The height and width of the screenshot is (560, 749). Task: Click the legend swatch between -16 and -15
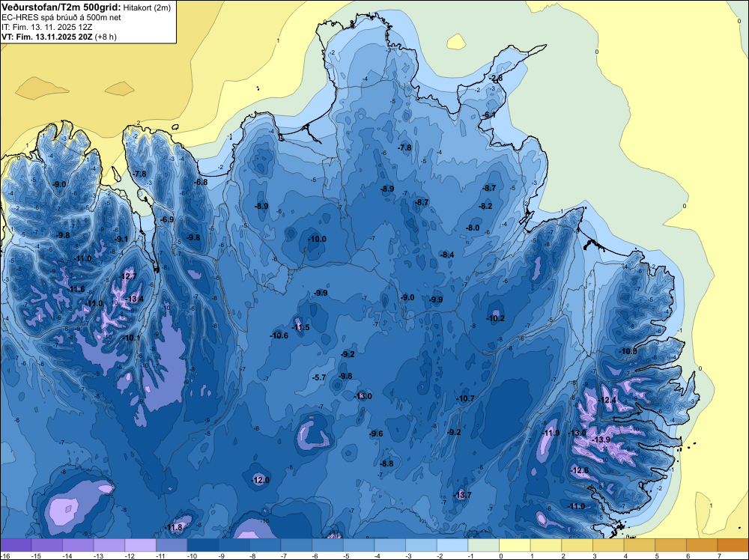tap(16, 545)
